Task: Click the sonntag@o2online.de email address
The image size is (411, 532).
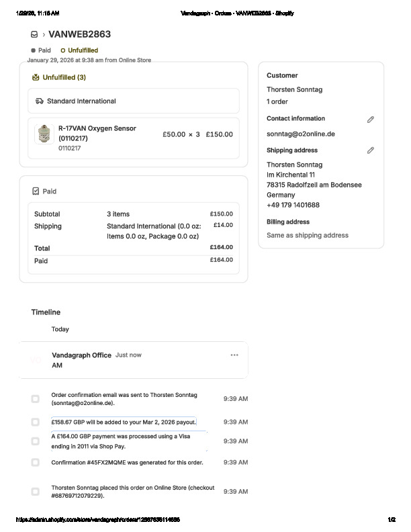Action: [300, 134]
